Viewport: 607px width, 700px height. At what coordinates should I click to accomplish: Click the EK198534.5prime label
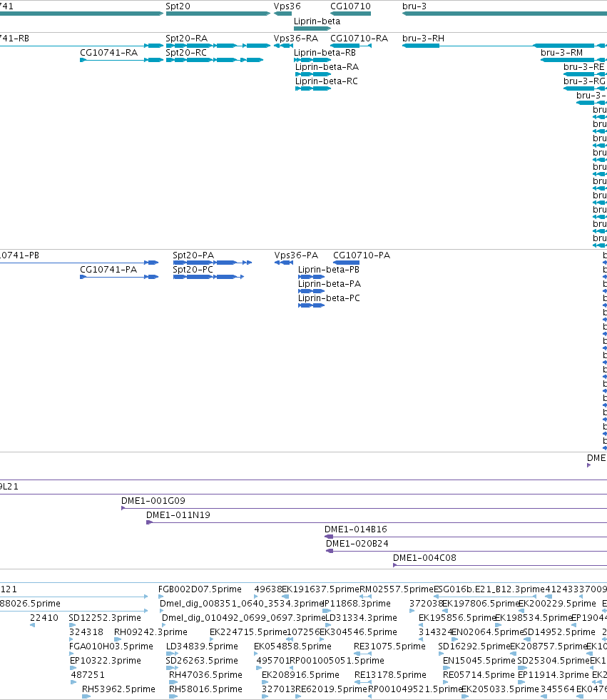pyautogui.click(x=534, y=618)
